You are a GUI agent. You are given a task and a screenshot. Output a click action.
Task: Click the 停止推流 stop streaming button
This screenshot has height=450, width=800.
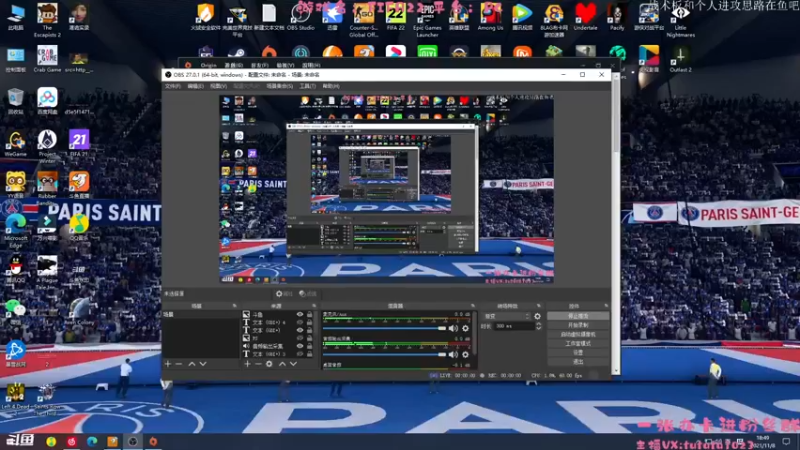click(578, 316)
